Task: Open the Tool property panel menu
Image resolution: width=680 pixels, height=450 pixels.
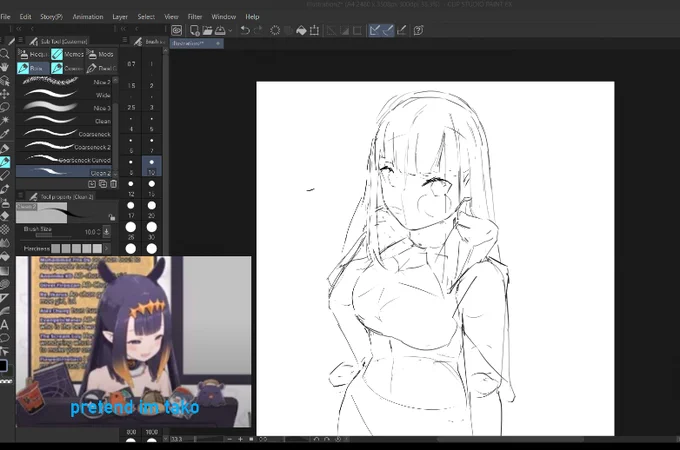Action: coord(20,196)
